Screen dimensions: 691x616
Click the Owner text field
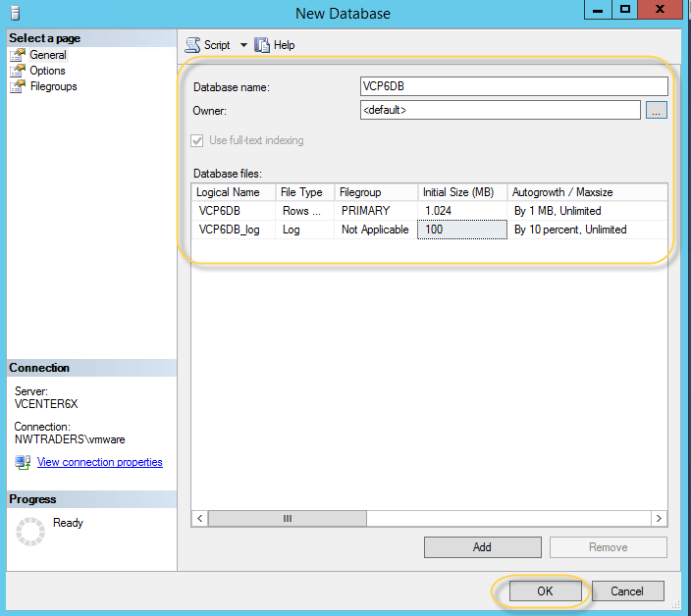tap(500, 111)
